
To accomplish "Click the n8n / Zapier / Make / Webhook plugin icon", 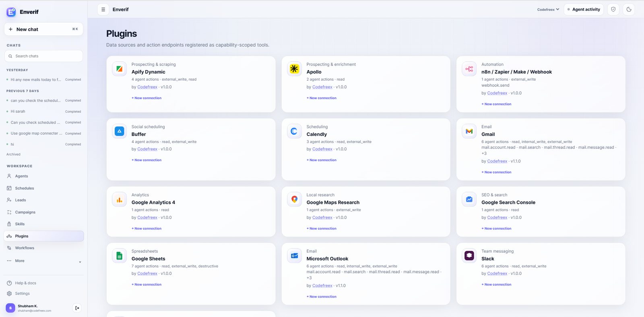I will (469, 69).
